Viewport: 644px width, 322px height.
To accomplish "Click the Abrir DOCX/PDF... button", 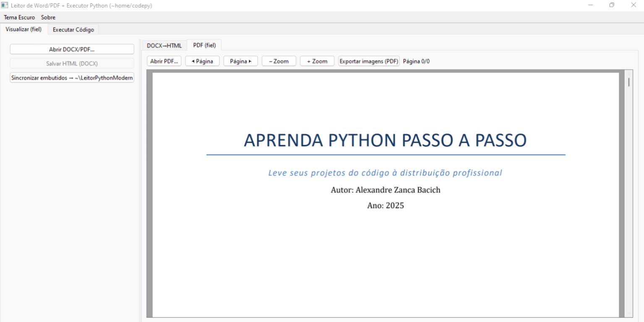I will (x=72, y=49).
